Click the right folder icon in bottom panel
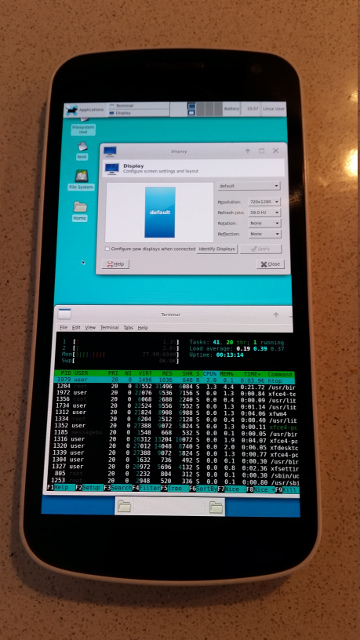The width and height of the screenshot is (360, 640). (216, 507)
